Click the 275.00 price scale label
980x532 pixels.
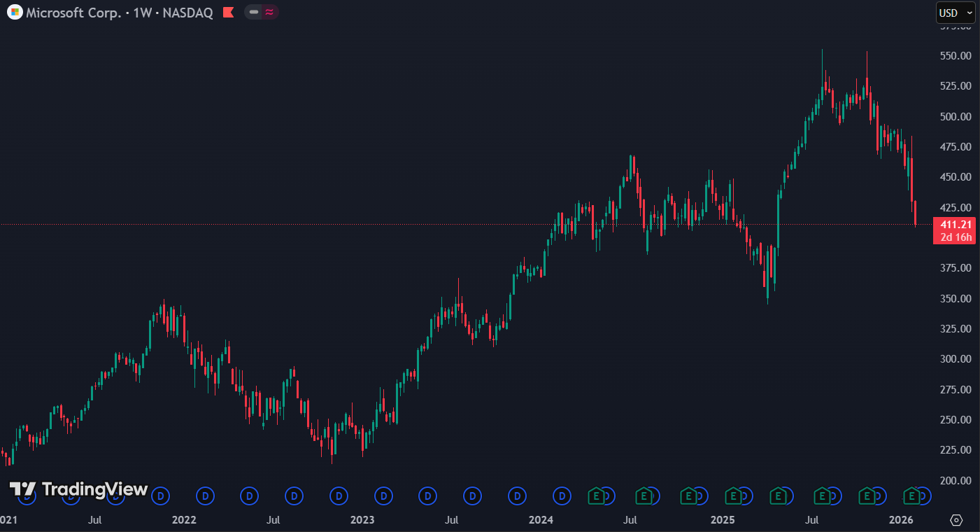[x=956, y=390]
